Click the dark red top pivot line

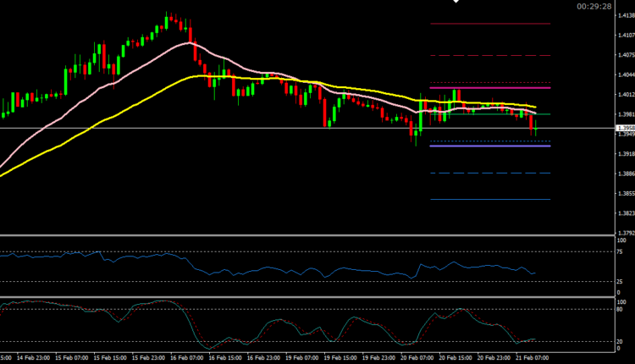491,24
